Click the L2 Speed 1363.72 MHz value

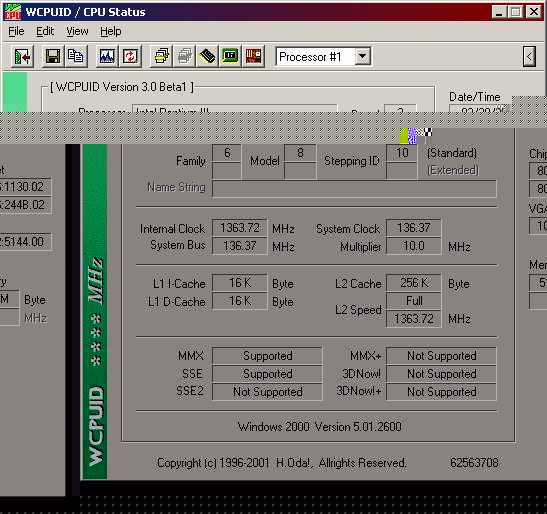[x=414, y=319]
